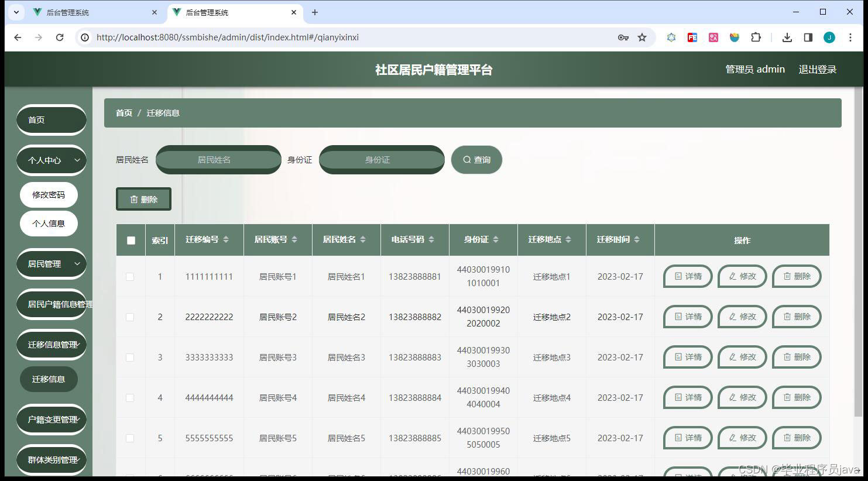Check the row for 居民姓名3
This screenshot has height=481, width=868.
[x=130, y=358]
